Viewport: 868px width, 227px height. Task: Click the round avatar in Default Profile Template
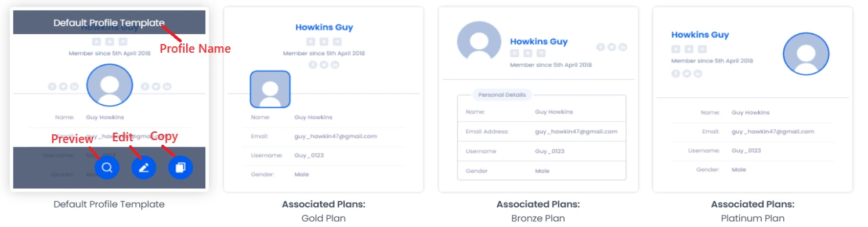click(x=110, y=85)
